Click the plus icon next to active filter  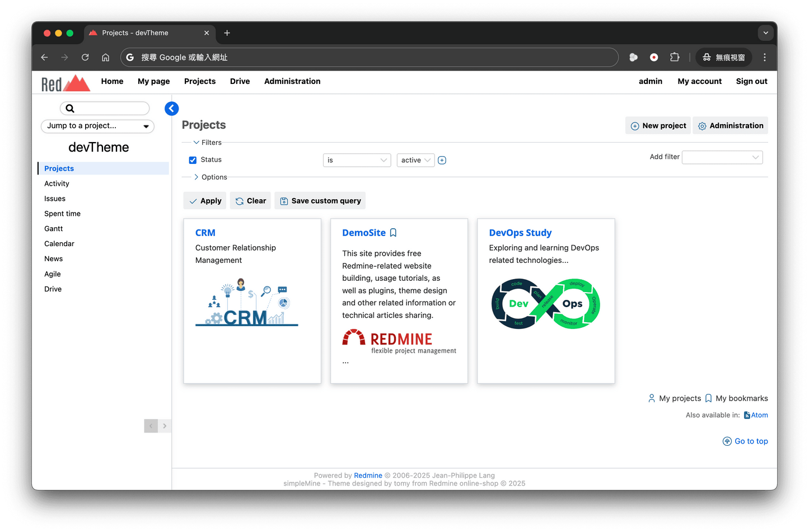pos(442,161)
